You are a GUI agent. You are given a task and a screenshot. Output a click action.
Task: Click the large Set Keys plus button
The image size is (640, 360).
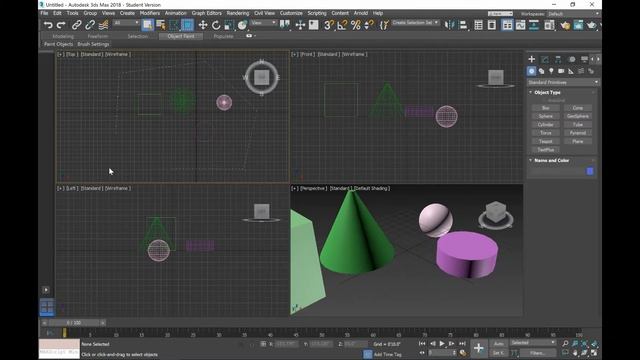[x=478, y=348]
